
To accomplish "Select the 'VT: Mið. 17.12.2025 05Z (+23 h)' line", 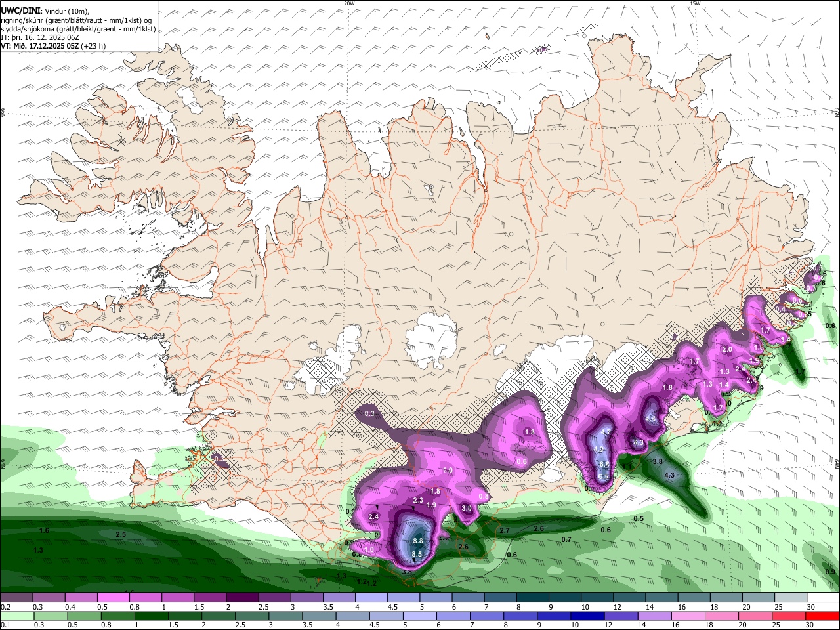I will tap(53, 46).
